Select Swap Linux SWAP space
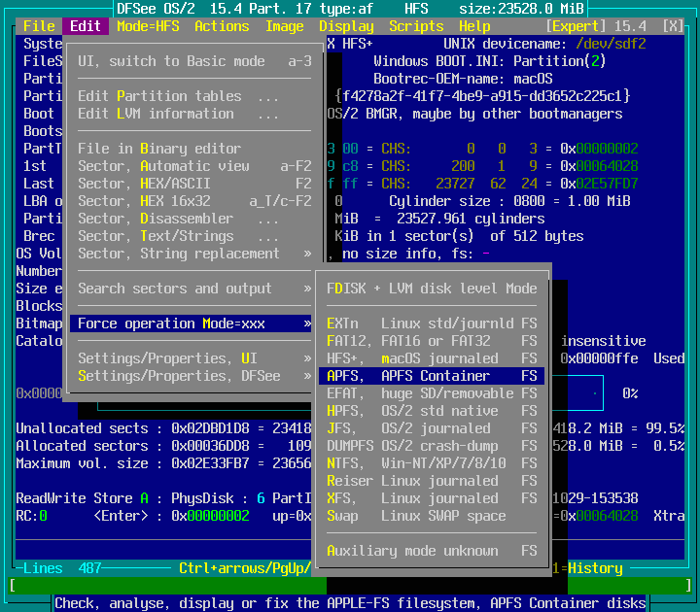The image size is (700, 612). click(432, 516)
